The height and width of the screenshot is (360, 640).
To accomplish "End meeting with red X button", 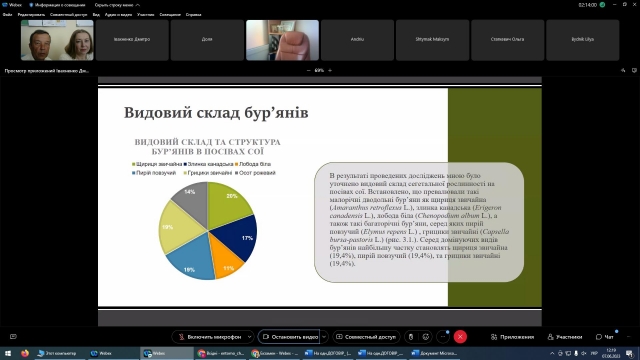I will [x=460, y=337].
